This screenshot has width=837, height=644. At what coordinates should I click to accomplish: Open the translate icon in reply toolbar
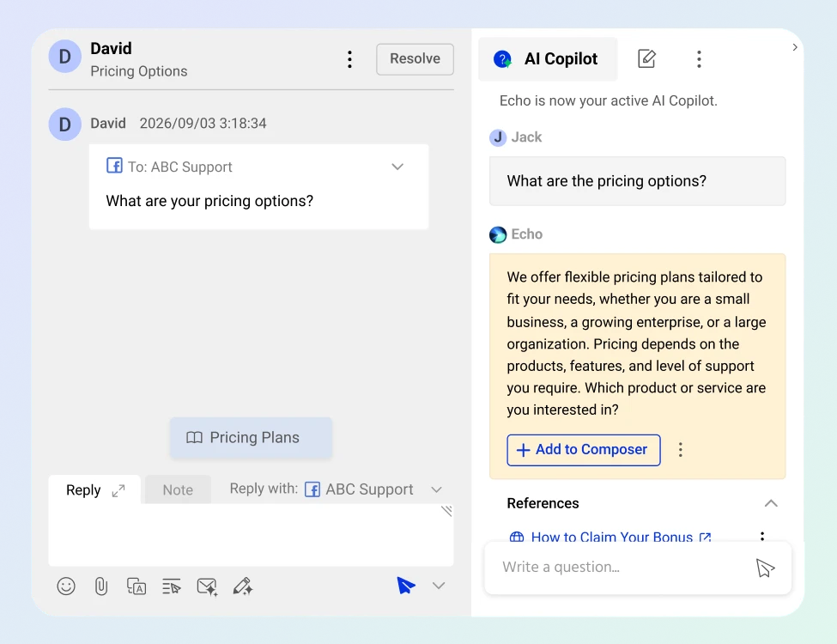[136, 586]
